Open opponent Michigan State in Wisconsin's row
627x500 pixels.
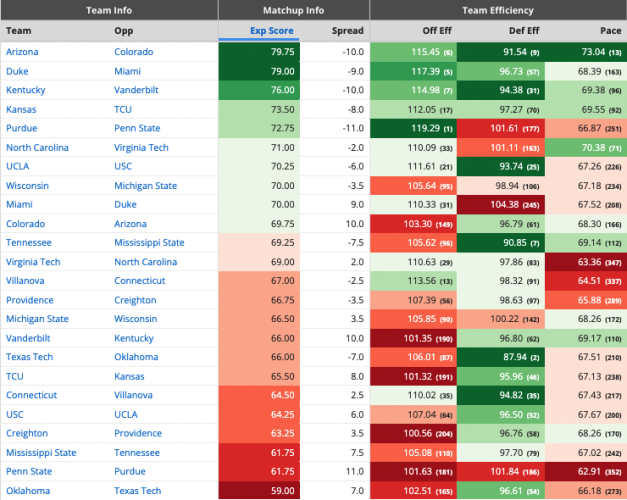(146, 186)
